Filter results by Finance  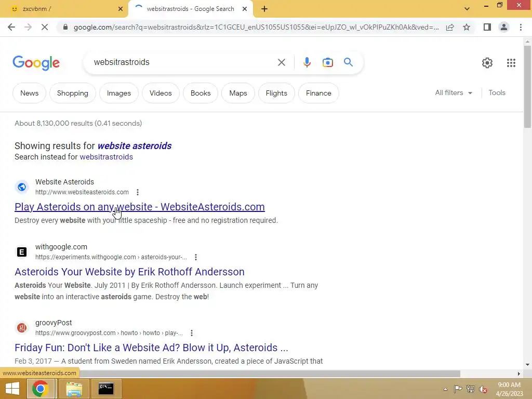[x=318, y=93]
